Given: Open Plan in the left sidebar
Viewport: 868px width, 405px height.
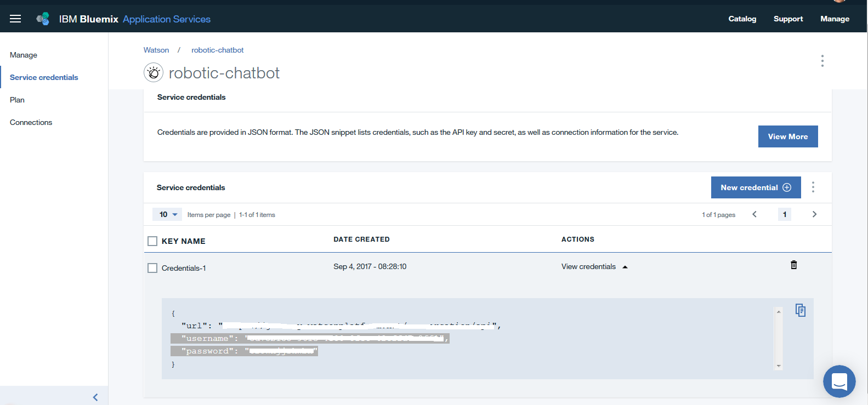Looking at the screenshot, I should tap(17, 100).
